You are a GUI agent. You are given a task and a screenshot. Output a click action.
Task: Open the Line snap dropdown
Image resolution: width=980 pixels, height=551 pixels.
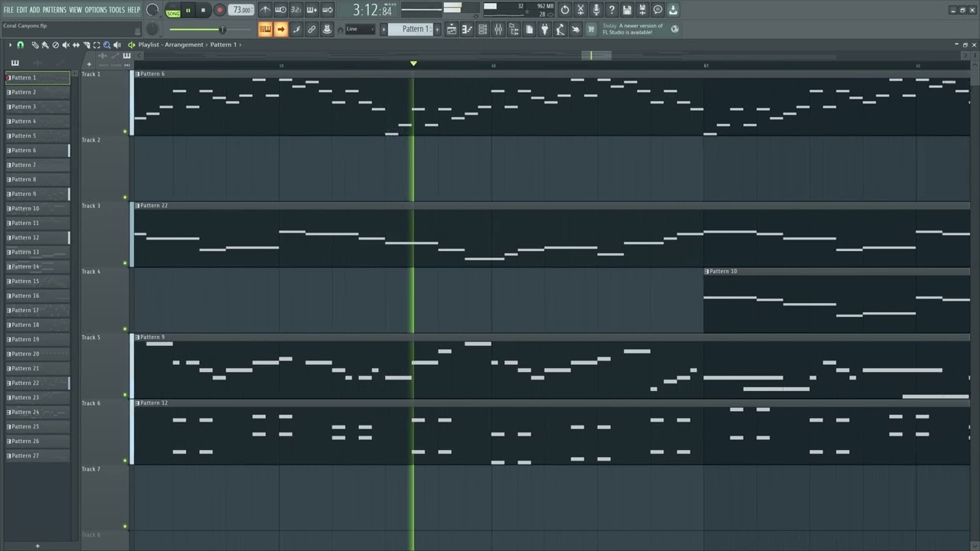pos(360,29)
